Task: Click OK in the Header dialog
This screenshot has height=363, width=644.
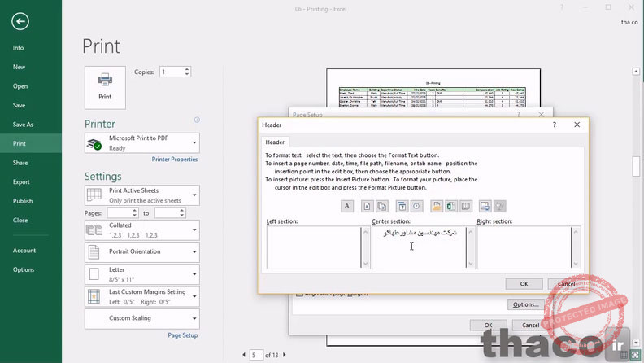Action: [524, 284]
